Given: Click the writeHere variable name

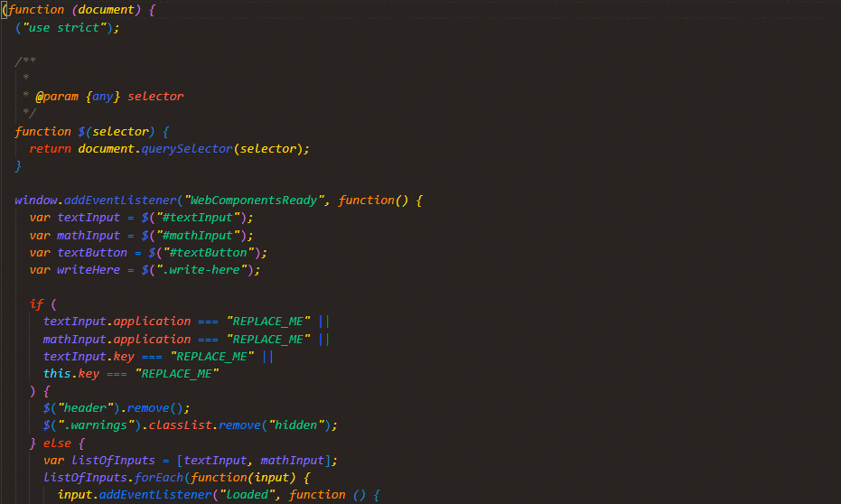Looking at the screenshot, I should coord(89,270).
